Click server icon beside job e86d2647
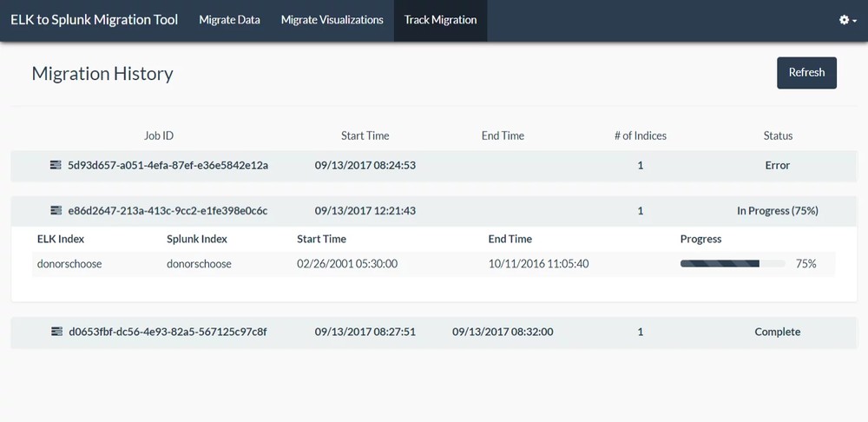868x422 pixels. 56,211
